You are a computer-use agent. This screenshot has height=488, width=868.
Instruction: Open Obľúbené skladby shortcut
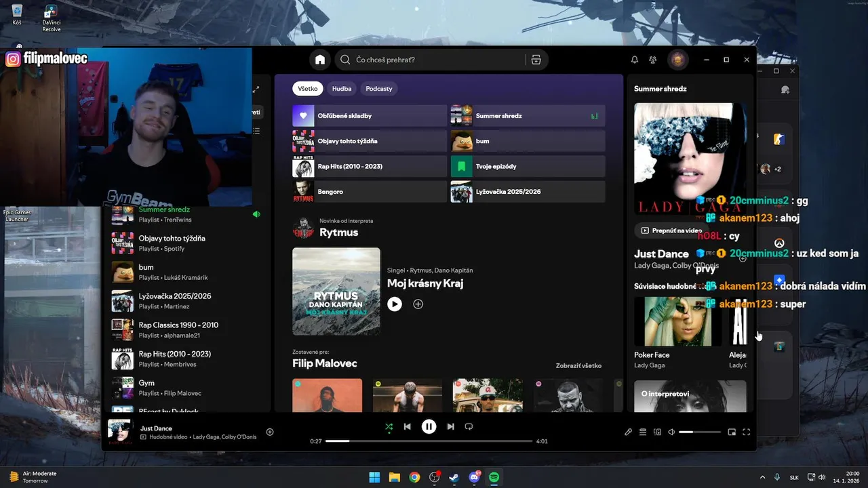point(370,116)
